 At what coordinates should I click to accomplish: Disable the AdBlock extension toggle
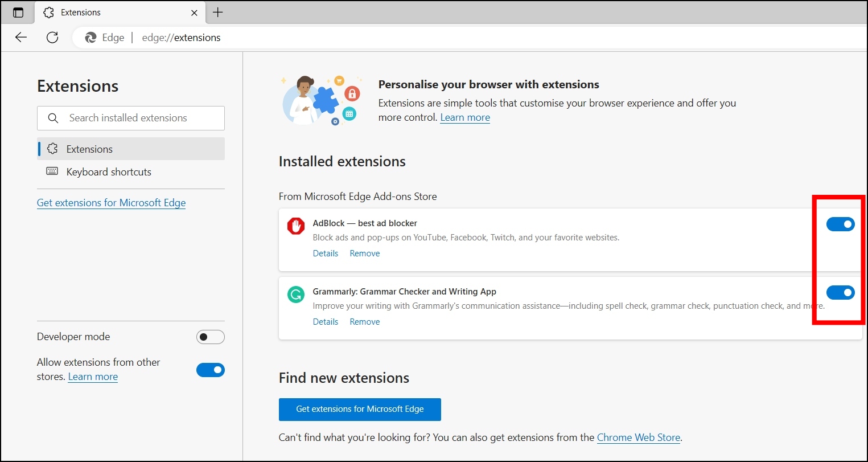point(841,224)
